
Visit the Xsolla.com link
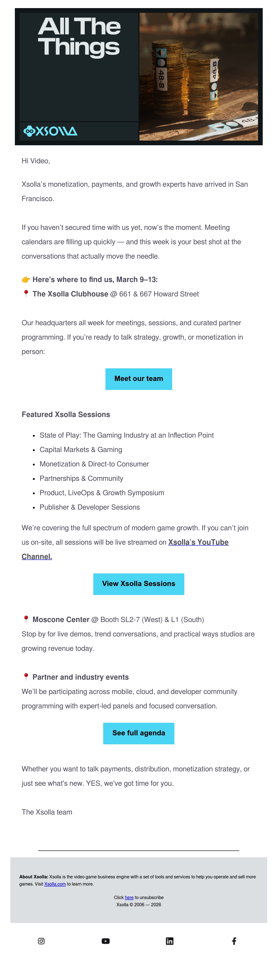click(55, 884)
